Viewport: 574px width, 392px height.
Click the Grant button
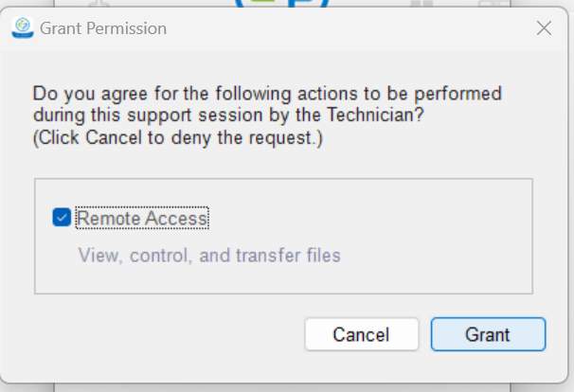click(x=489, y=334)
